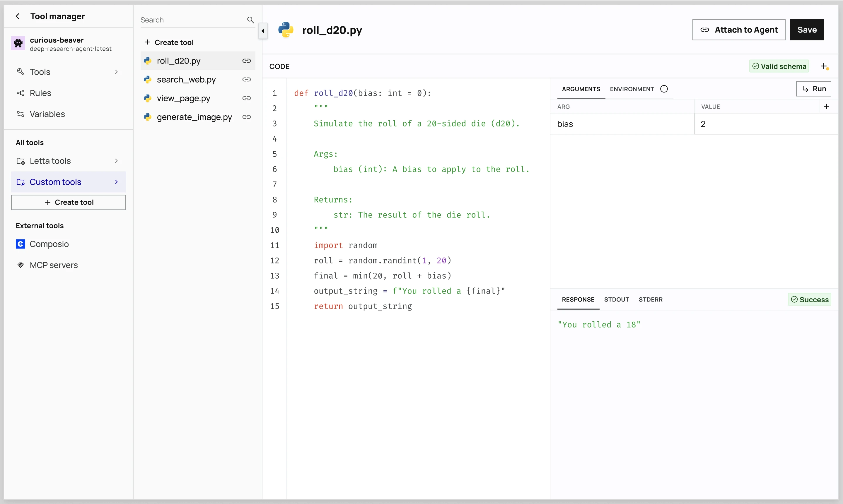Collapse tool list panel with arrow handle
Image resolution: width=843 pixels, height=504 pixels.
click(x=263, y=31)
